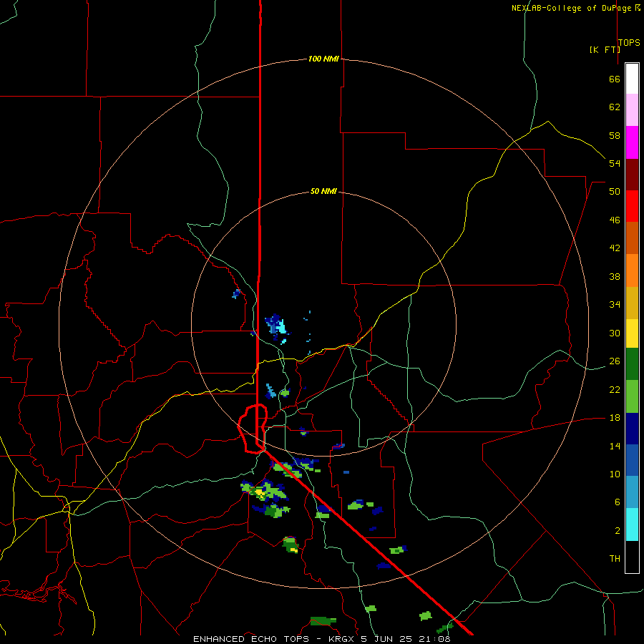This screenshot has height=644, width=644.
Task: Click the light blue 14 legend swatch
Action: point(632,492)
